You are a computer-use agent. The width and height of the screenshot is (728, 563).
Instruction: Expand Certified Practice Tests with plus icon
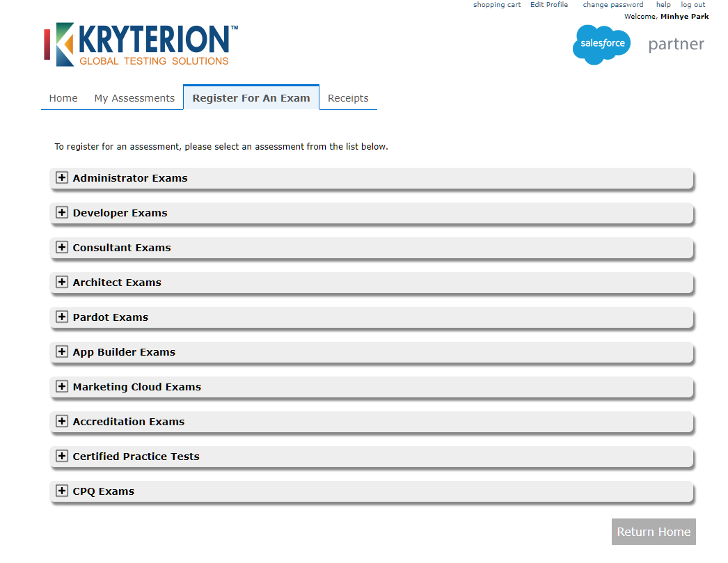tap(62, 457)
